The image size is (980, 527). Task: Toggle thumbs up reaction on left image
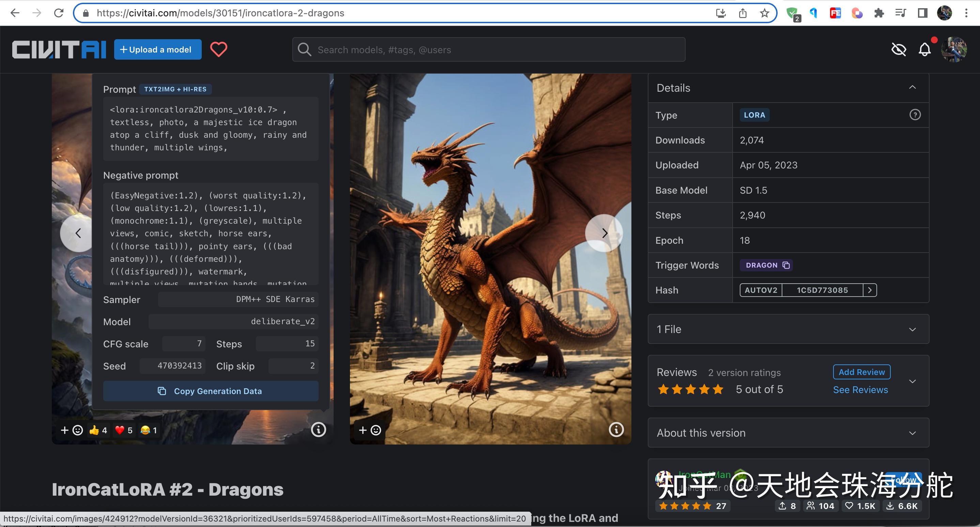click(x=98, y=430)
